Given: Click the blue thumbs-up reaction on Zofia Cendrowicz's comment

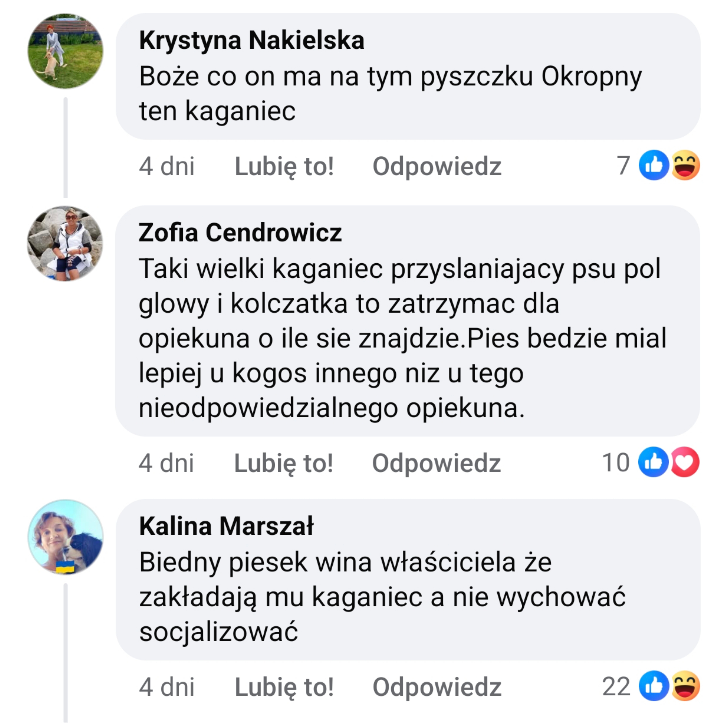Looking at the screenshot, I should click(x=653, y=462).
